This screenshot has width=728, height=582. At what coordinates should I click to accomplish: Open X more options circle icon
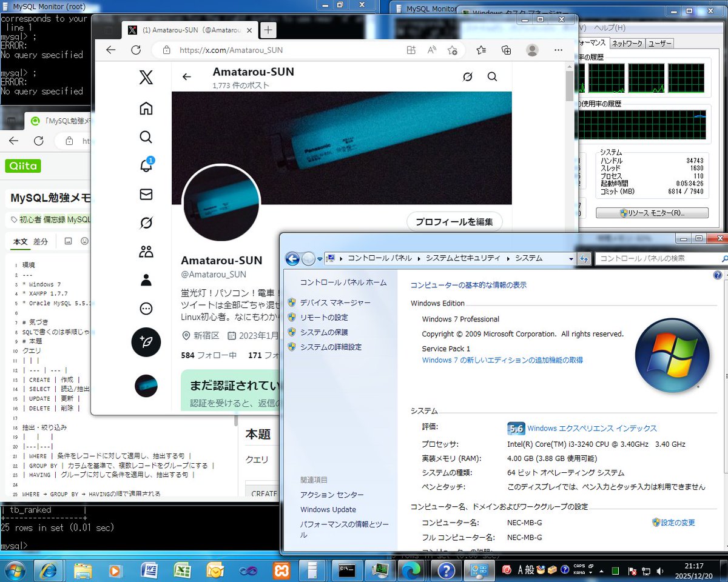(146, 309)
